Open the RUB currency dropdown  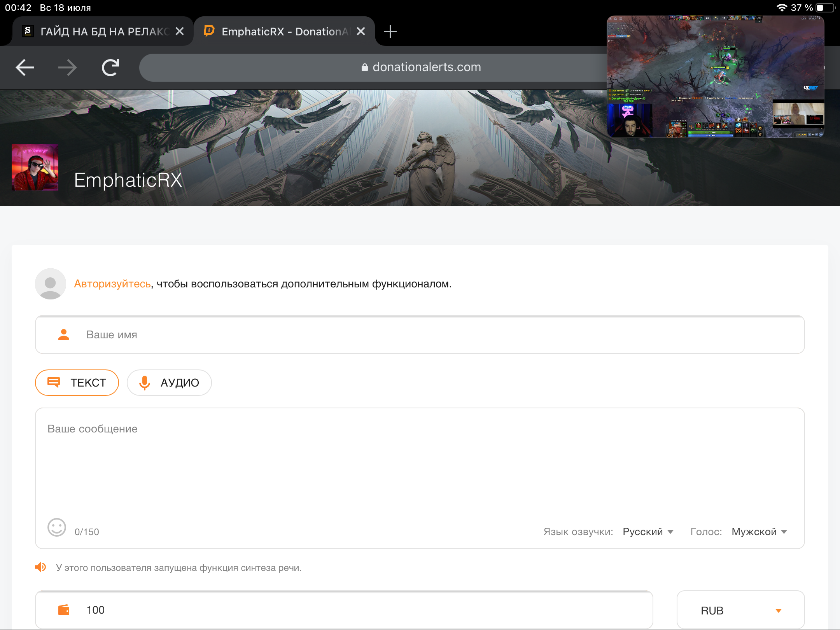pyautogui.click(x=740, y=610)
